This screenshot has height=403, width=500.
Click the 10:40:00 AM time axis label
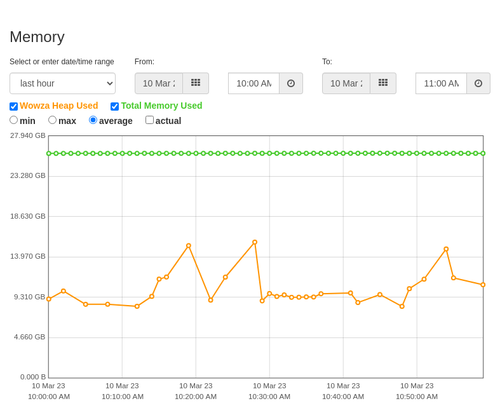(343, 397)
